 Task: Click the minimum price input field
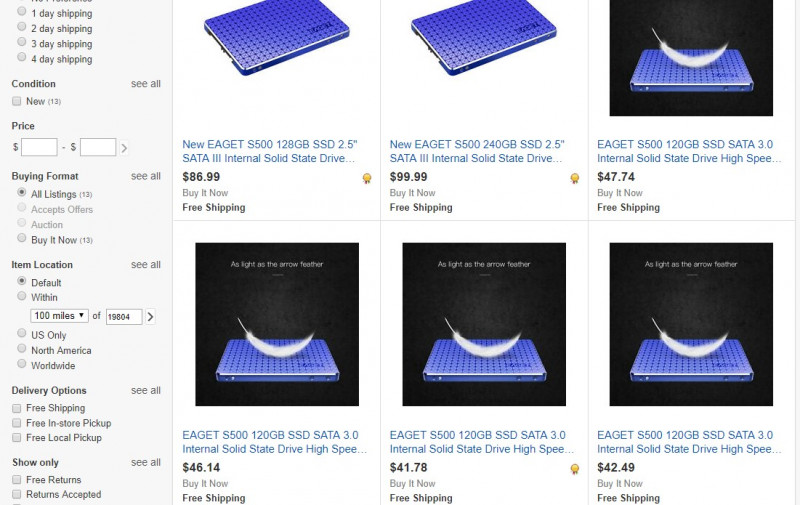click(39, 147)
